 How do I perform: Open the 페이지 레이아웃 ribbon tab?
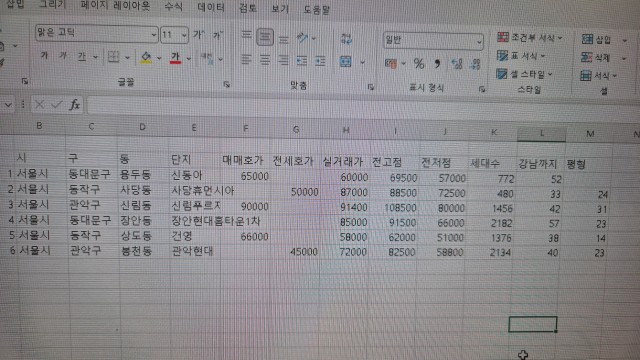(115, 6)
